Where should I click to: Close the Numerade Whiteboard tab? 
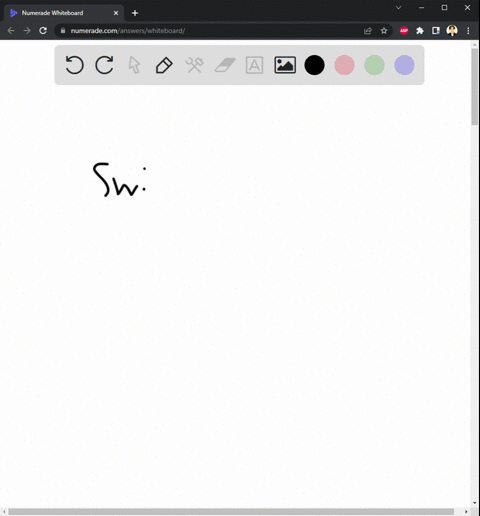click(116, 13)
